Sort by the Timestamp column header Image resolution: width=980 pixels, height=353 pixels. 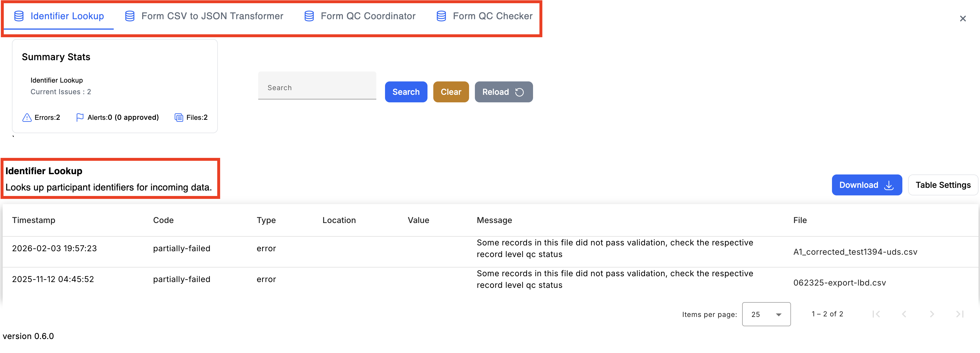[33, 220]
